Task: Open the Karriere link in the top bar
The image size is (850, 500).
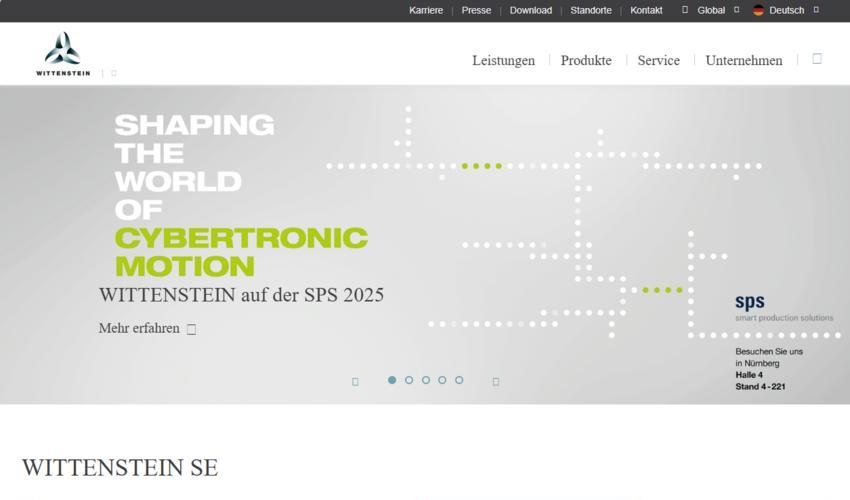Action: click(426, 10)
